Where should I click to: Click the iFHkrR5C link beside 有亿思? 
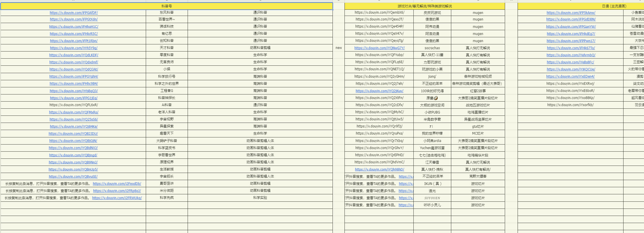[74, 34]
